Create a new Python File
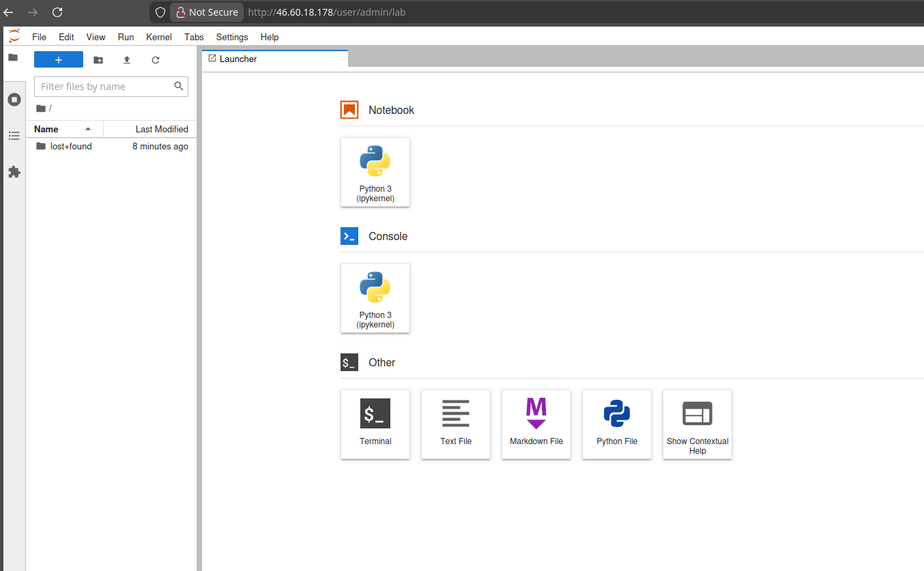 (617, 424)
